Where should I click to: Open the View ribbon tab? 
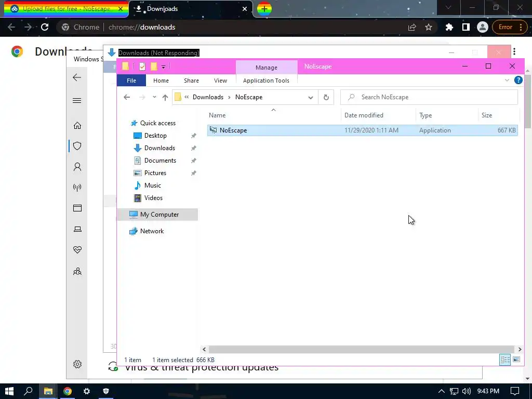tap(220, 81)
